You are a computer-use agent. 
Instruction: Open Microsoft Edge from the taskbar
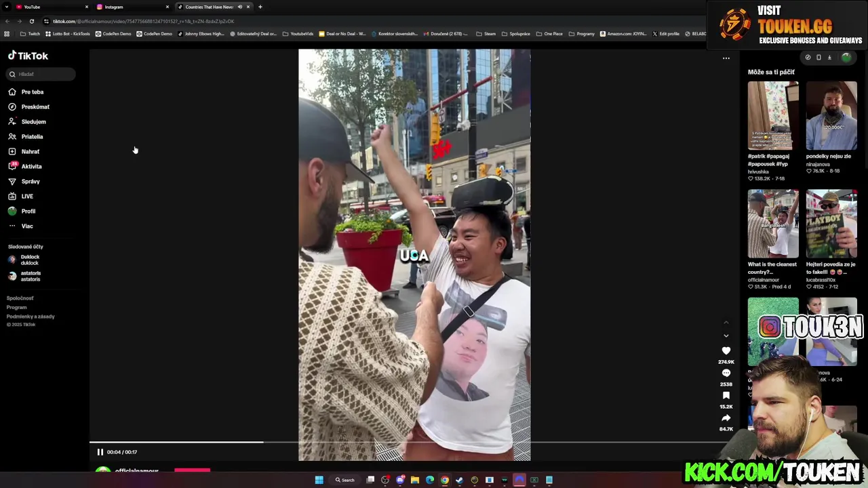point(430,480)
